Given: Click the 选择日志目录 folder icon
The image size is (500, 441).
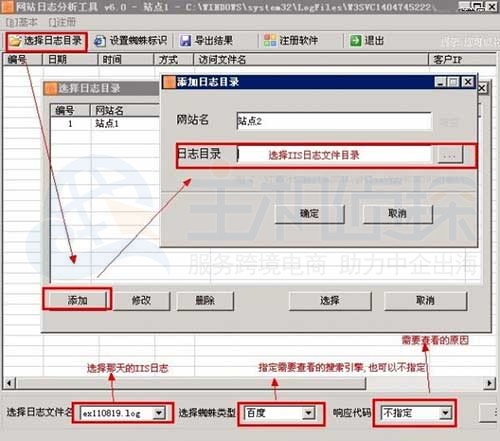Looking at the screenshot, I should click(15, 41).
